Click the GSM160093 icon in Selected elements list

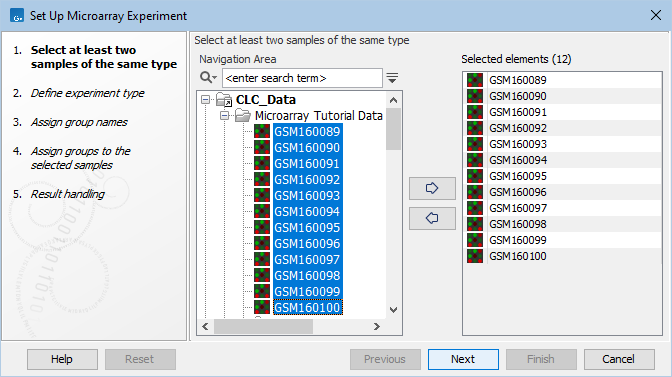coord(475,144)
